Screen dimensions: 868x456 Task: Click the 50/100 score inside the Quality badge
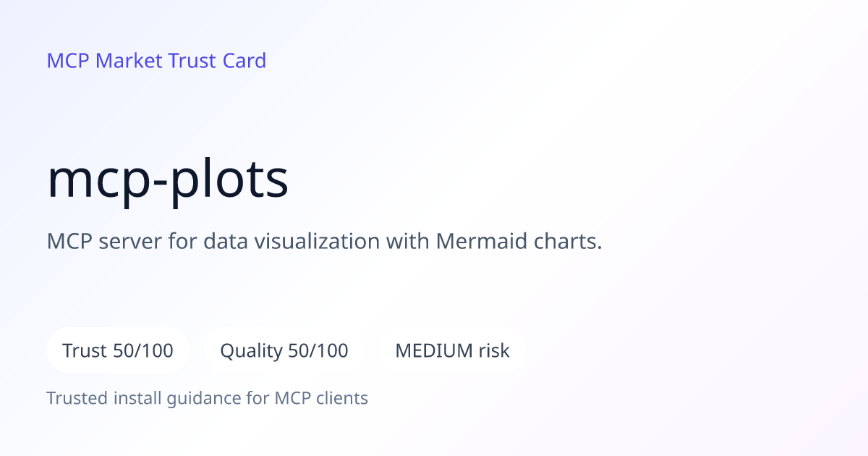(x=318, y=351)
